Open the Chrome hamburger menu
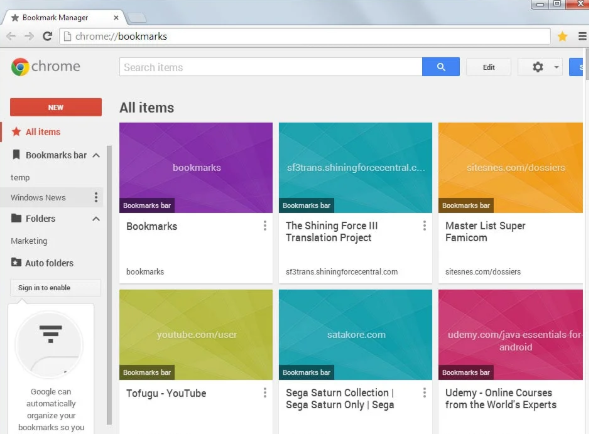The width and height of the screenshot is (589, 434). [x=582, y=36]
